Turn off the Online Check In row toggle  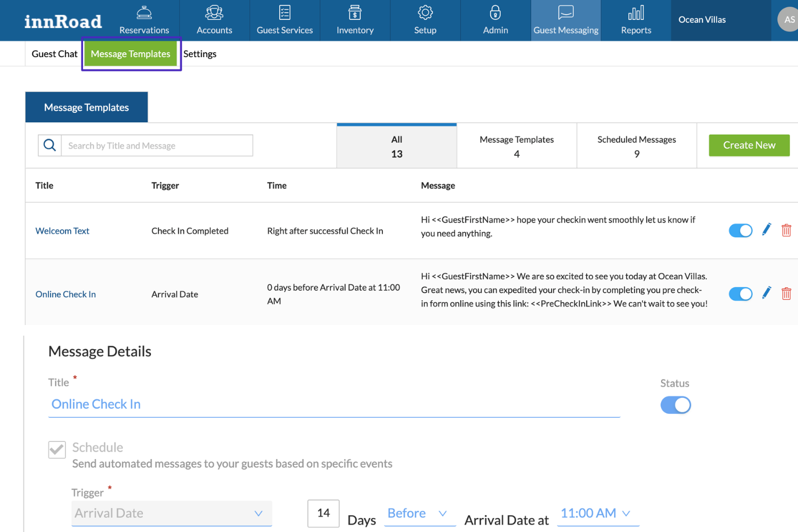[x=740, y=294]
